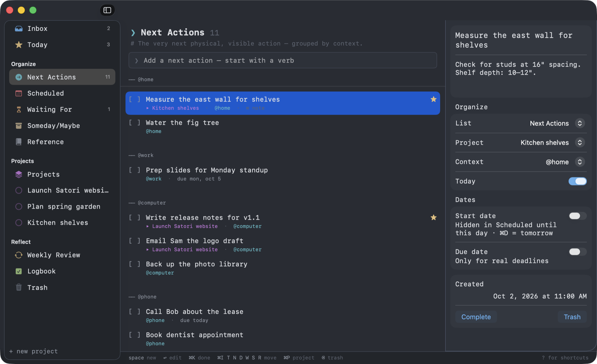This screenshot has height=364, width=597.
Task: Select the Next Actions arrow icon
Action: pos(19,77)
